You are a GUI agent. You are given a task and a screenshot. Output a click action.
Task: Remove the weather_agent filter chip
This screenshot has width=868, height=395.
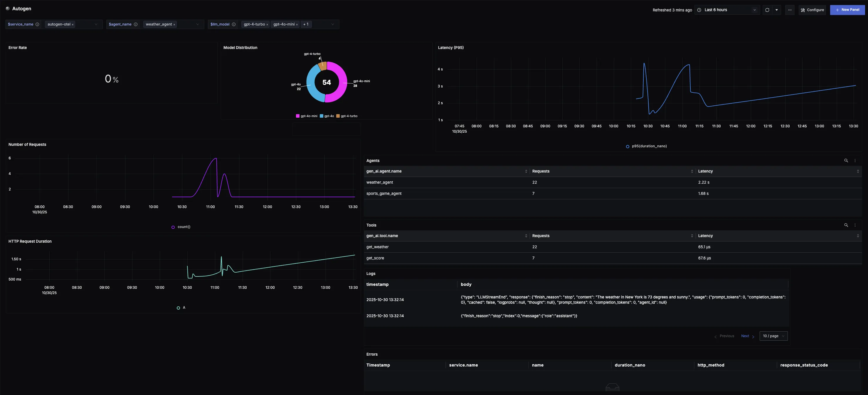174,24
